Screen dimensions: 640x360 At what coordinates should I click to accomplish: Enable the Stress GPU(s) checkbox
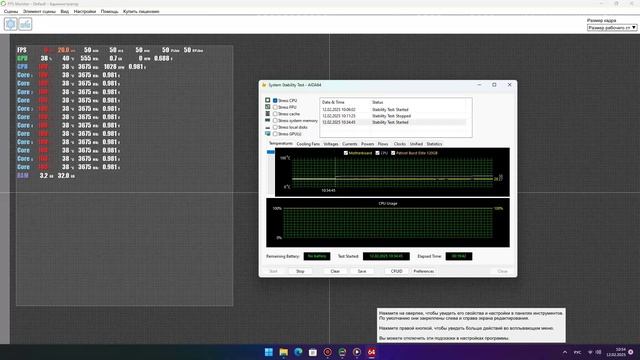point(275,134)
